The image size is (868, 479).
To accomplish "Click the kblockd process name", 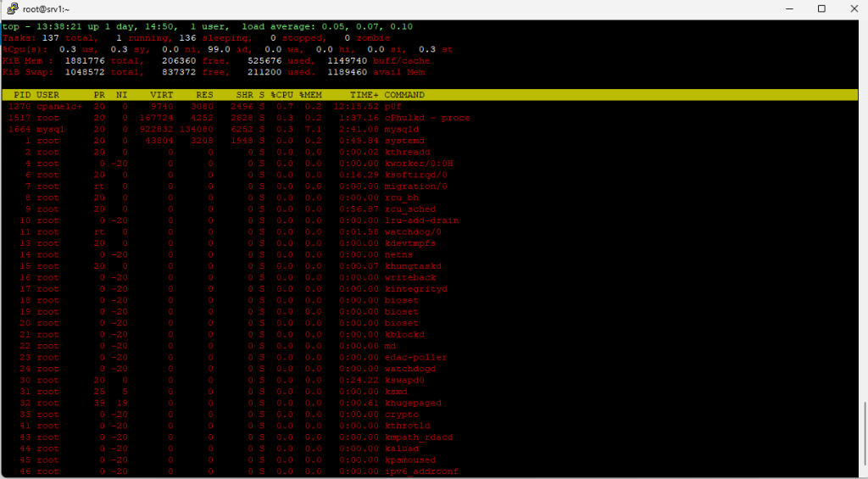I will (x=404, y=335).
